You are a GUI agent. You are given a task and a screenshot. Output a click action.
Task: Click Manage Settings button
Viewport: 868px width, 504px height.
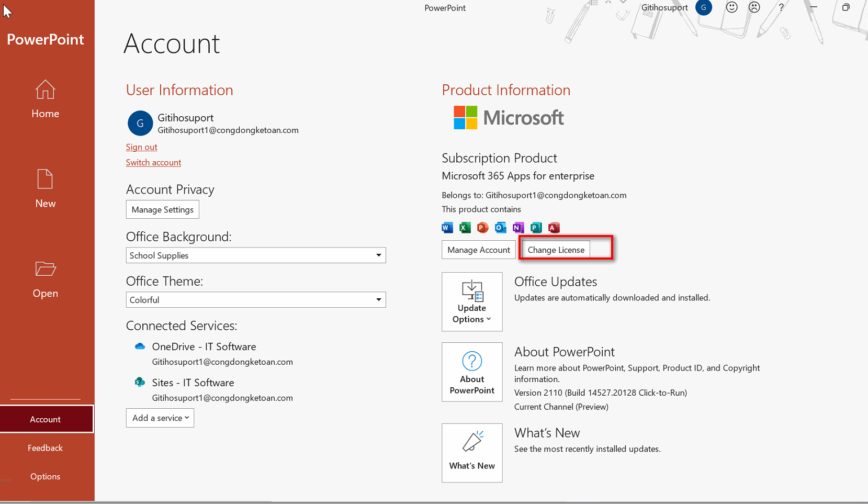[x=163, y=210]
